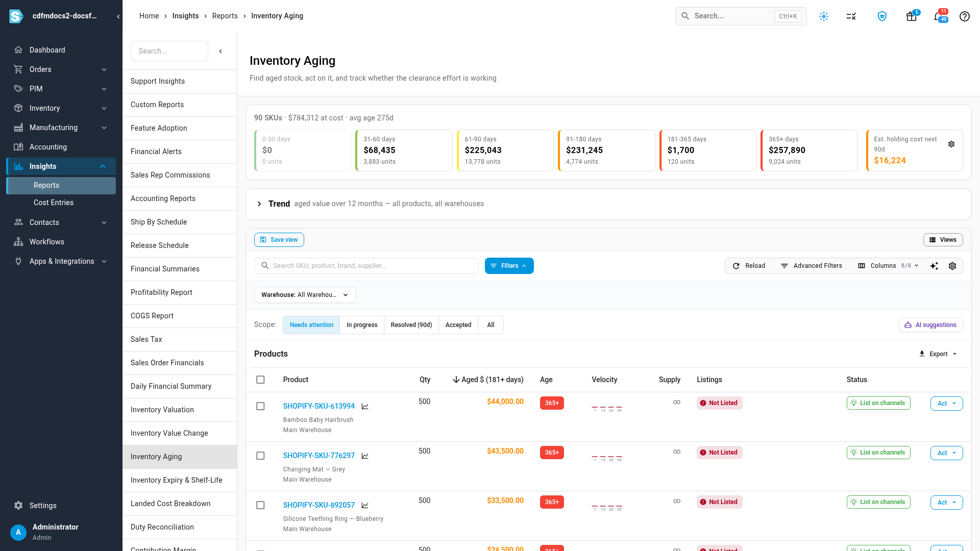Open the Warehouse dropdown
Screen dimensions: 980x551
pos(305,295)
